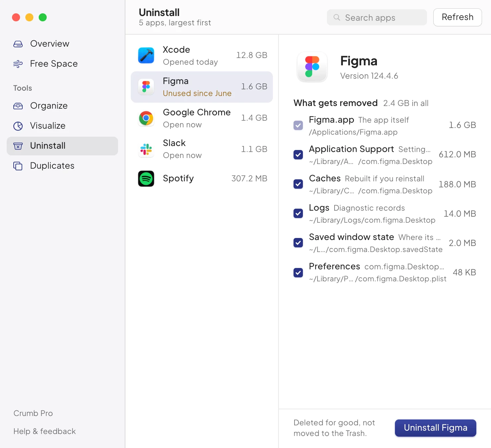Go to Free Space in sidebar
Viewport: 491px width, 448px height.
click(62, 64)
